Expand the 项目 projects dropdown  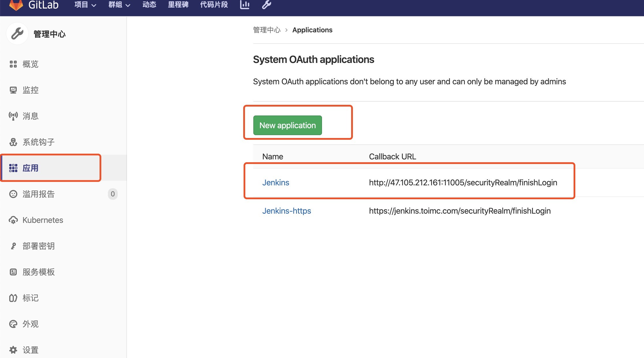pyautogui.click(x=85, y=5)
